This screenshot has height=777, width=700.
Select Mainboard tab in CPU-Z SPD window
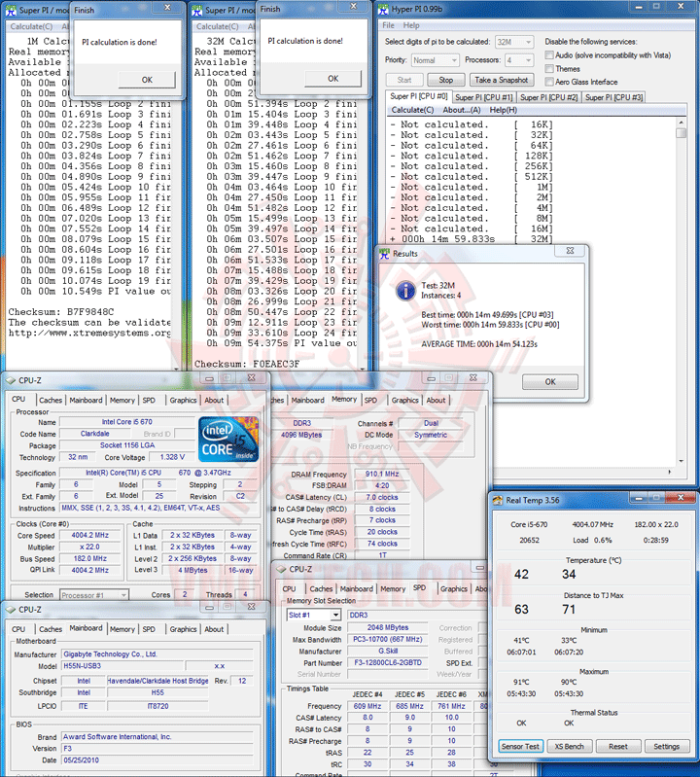tap(356, 589)
